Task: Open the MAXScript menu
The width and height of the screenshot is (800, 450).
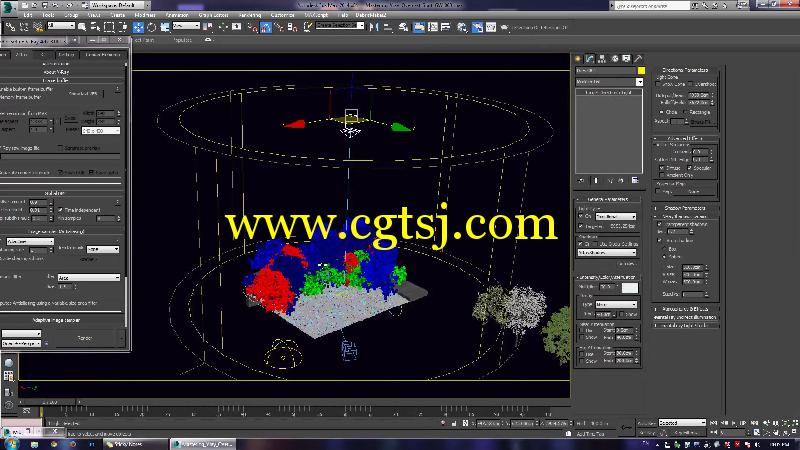Action: click(x=316, y=15)
